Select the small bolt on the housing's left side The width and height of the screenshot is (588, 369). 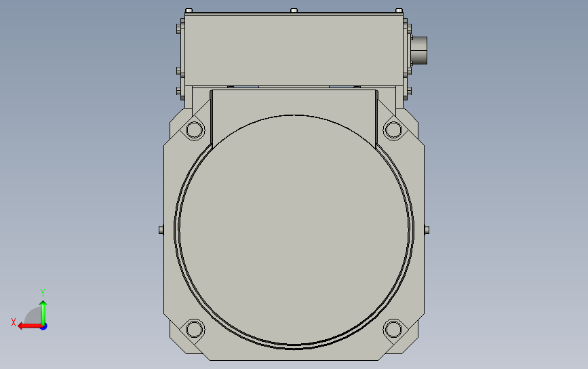click(161, 229)
